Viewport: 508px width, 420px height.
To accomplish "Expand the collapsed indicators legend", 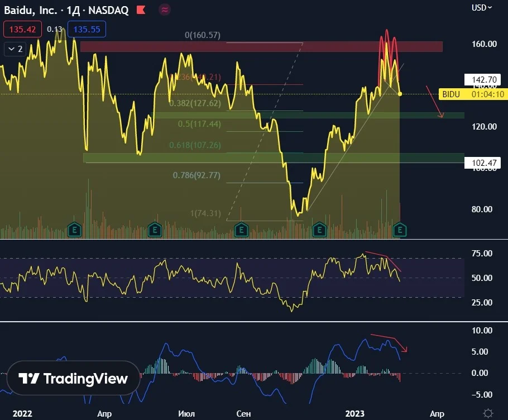I will click(15, 49).
